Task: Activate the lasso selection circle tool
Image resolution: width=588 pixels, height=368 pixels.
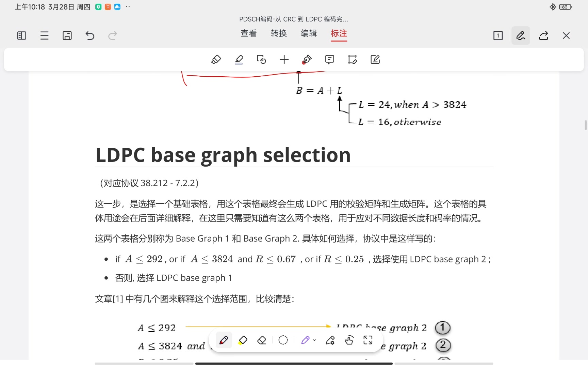Action: (x=283, y=340)
